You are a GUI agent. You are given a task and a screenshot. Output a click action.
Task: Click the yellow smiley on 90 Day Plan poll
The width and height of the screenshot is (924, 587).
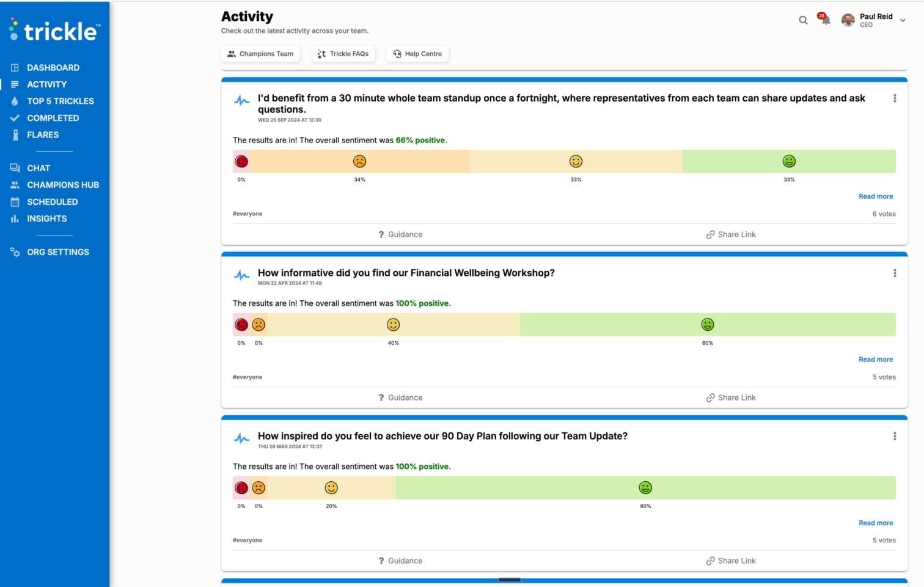(331, 488)
